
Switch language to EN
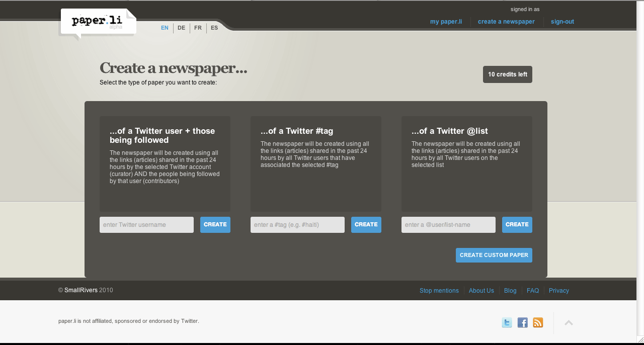point(165,28)
